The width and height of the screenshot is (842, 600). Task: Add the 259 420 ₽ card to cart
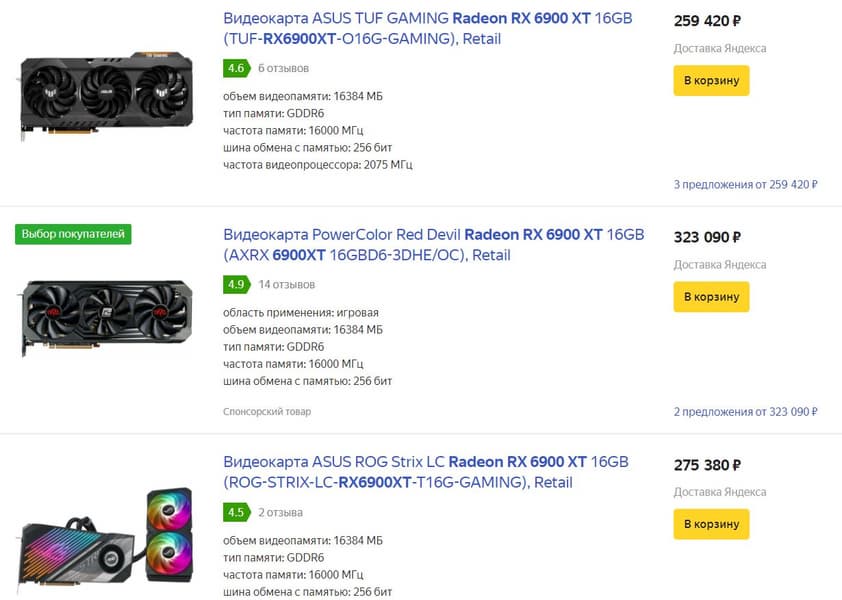(711, 80)
